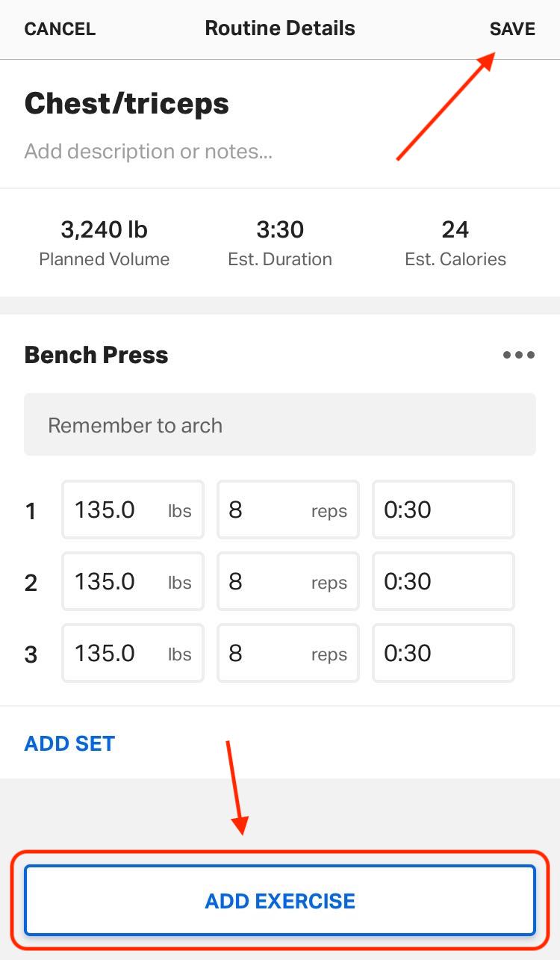Viewport: 560px width, 960px height.
Task: Adjust the rest timer for set 1
Action: [x=443, y=510]
